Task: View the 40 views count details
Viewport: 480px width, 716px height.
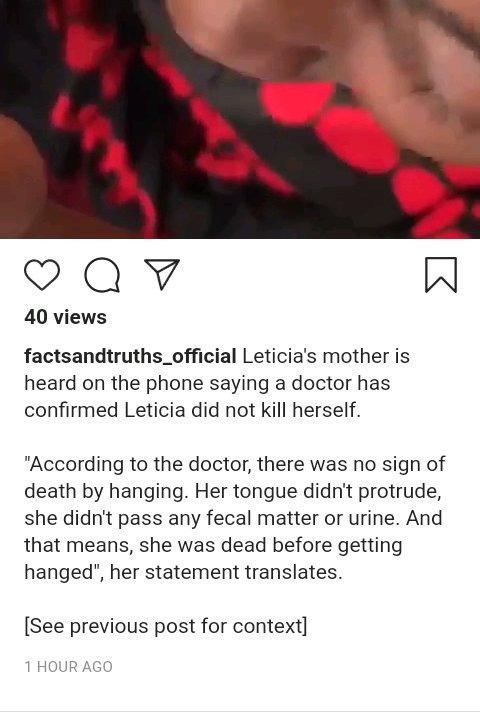Action: click(65, 317)
